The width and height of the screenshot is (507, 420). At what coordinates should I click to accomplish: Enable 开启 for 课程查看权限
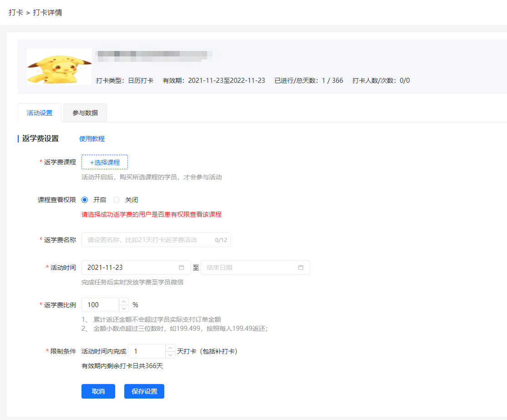coord(84,200)
